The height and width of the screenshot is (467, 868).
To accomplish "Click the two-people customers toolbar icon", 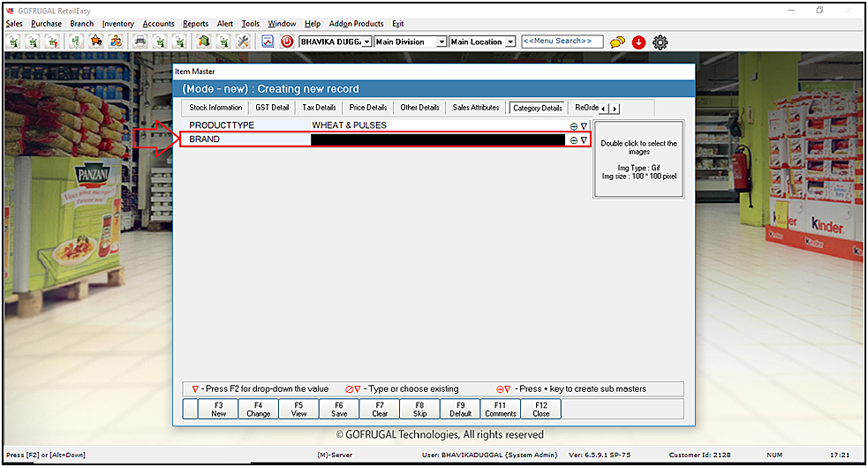I will [116, 41].
